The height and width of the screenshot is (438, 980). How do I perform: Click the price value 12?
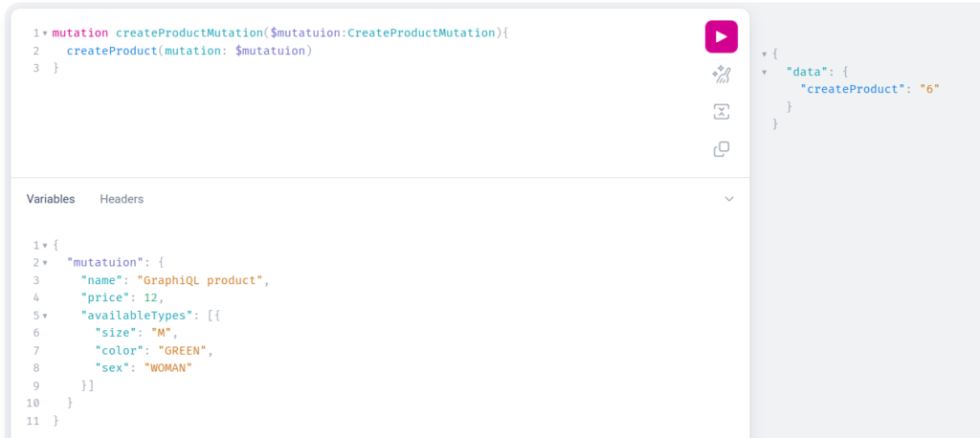point(150,298)
